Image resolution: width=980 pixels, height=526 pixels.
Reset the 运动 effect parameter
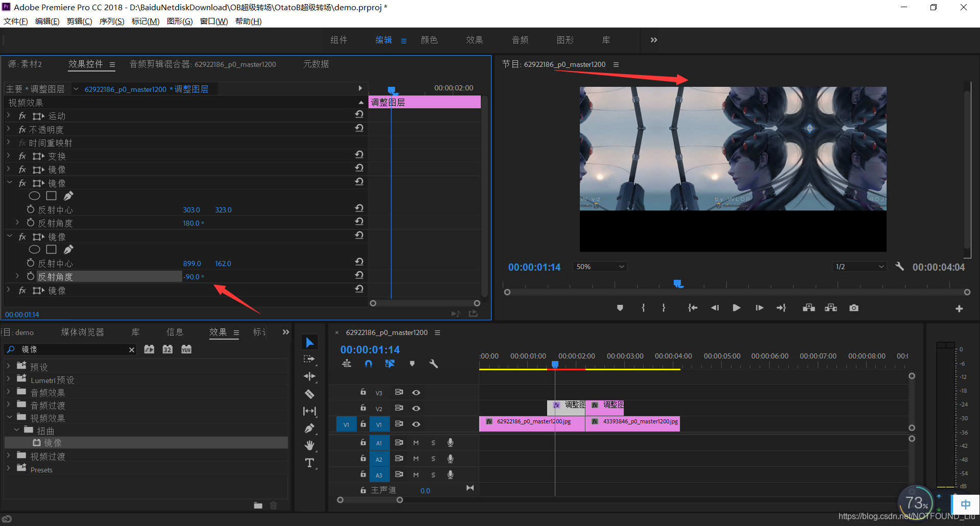[359, 114]
